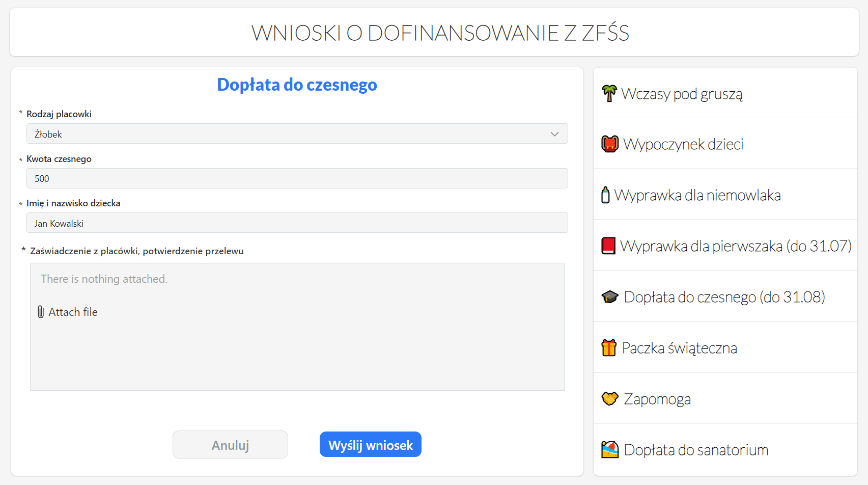Image resolution: width=868 pixels, height=485 pixels.
Task: Click the Anuluj button
Action: pyautogui.click(x=230, y=445)
